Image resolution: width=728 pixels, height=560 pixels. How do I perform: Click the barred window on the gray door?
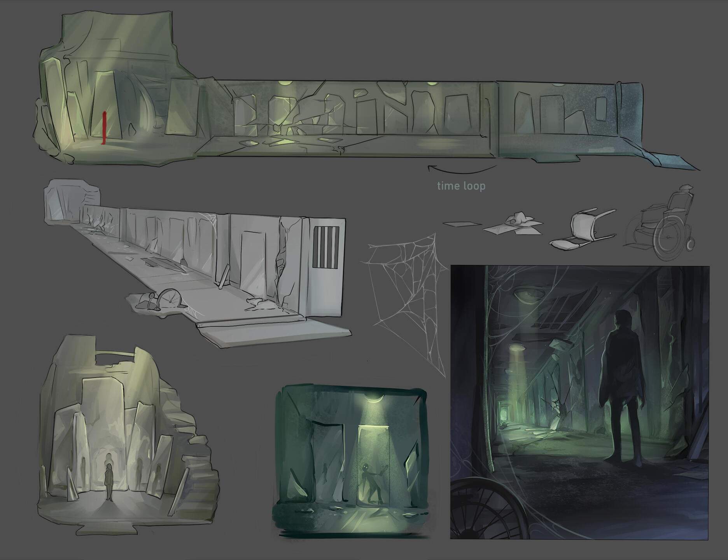click(326, 248)
